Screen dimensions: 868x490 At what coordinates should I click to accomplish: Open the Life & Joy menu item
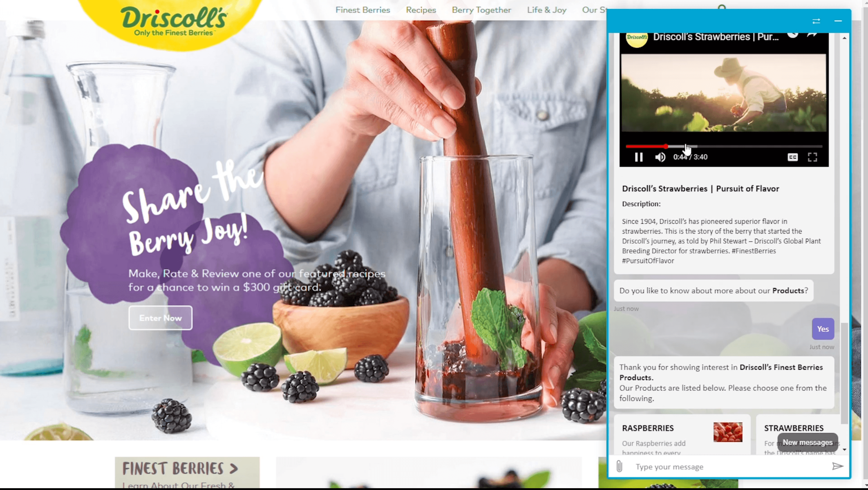pos(547,10)
